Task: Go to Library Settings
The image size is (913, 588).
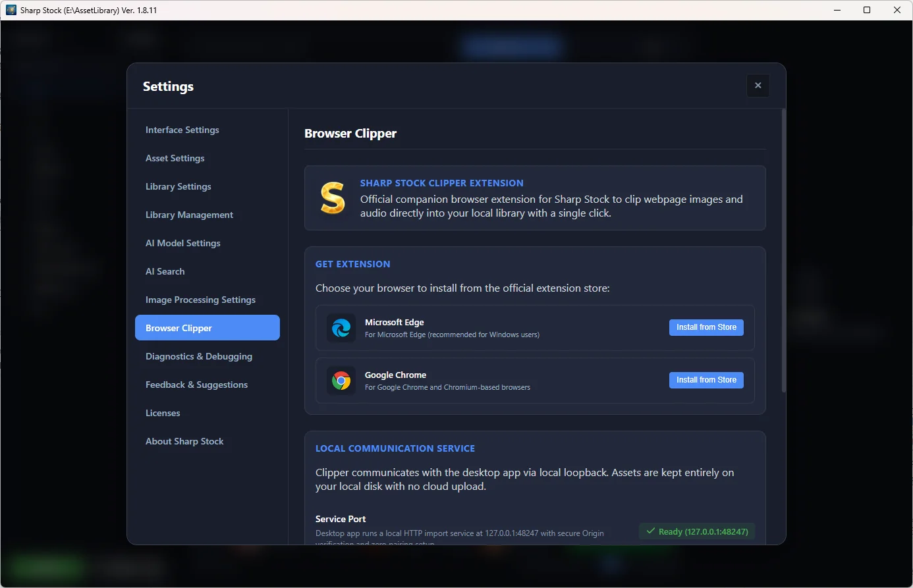Action: coord(207,186)
